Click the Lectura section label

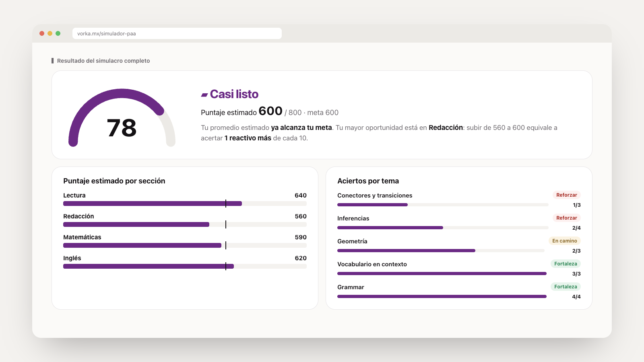(x=74, y=195)
